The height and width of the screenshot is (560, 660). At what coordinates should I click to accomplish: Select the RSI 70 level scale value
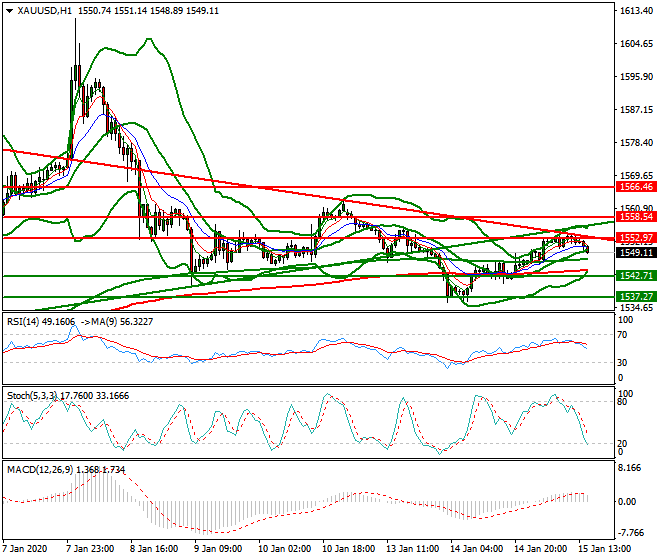(623, 335)
